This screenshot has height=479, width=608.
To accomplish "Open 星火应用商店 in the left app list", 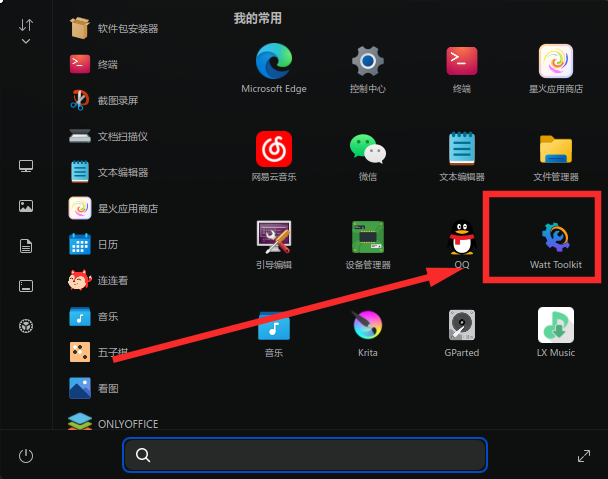I will coord(113,208).
